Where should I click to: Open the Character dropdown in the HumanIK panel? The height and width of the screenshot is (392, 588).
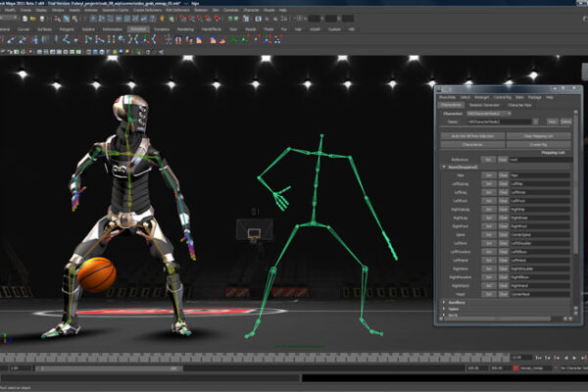pos(489,114)
